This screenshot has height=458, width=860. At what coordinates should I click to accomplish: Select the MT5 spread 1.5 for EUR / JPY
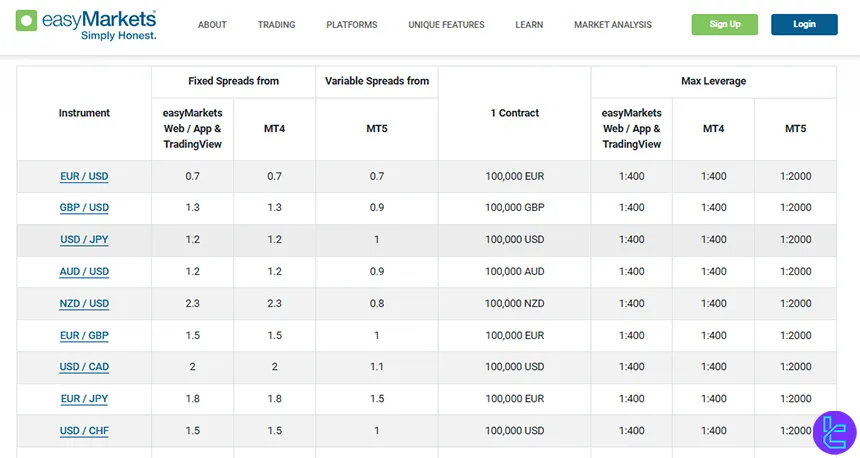tap(377, 399)
